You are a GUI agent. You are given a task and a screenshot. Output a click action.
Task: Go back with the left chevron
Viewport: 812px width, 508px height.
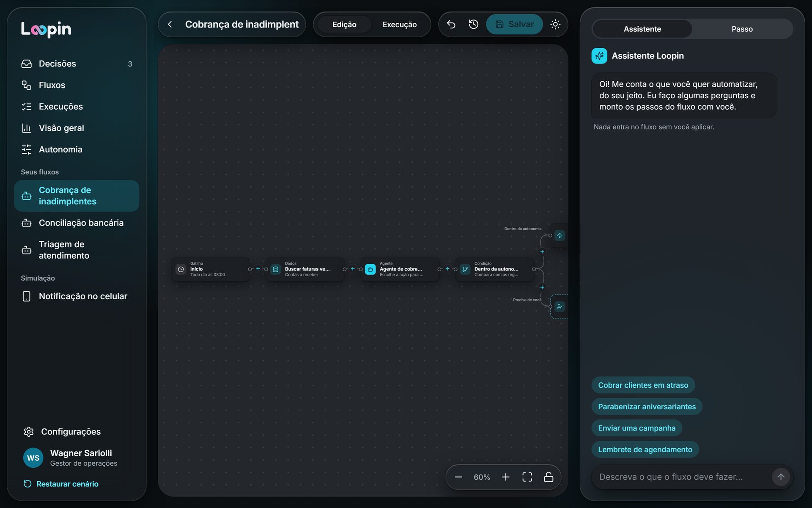(x=170, y=25)
